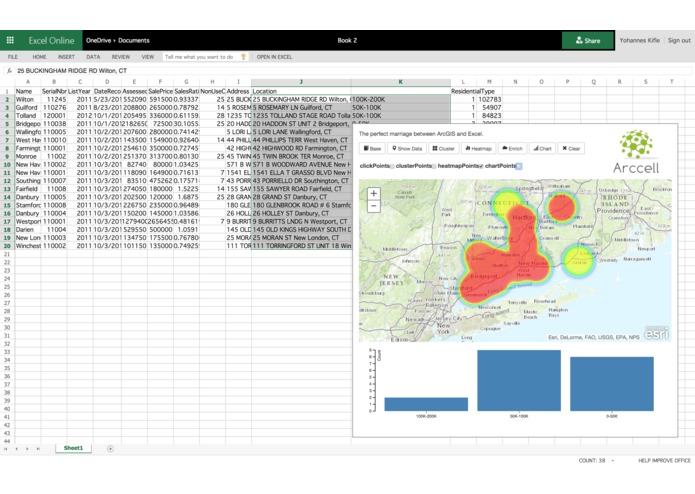Click the Cluster button
Image resolution: width=695 pixels, height=494 pixels.
point(443,148)
